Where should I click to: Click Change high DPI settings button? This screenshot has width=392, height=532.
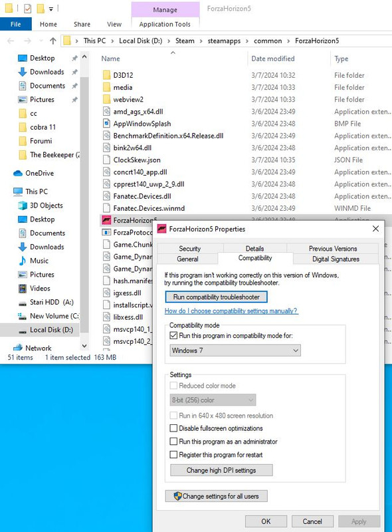tap(221, 470)
